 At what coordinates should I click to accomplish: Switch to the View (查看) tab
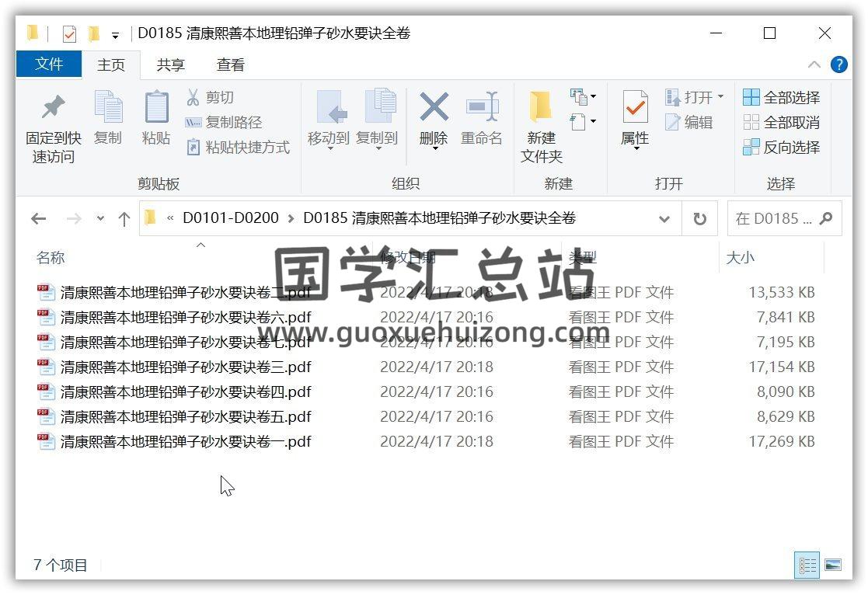click(230, 64)
